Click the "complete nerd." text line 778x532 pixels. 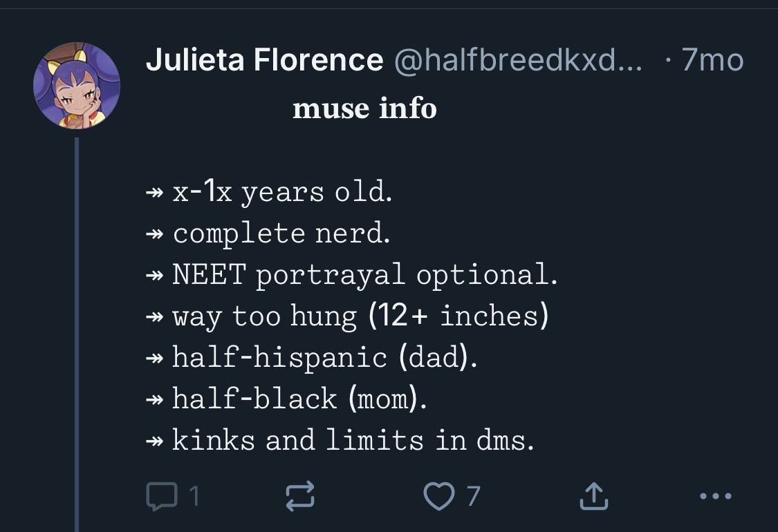pyautogui.click(x=281, y=234)
